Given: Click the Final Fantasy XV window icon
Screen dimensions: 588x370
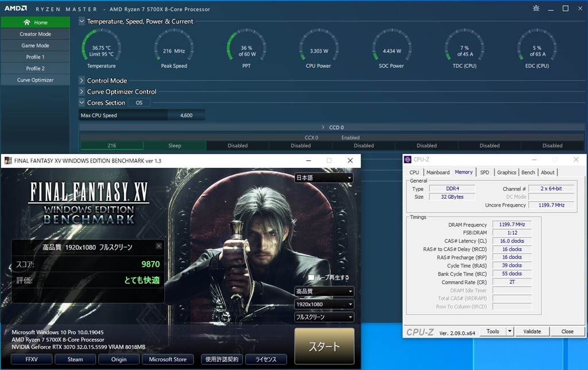Looking at the screenshot, I should pos(7,161).
